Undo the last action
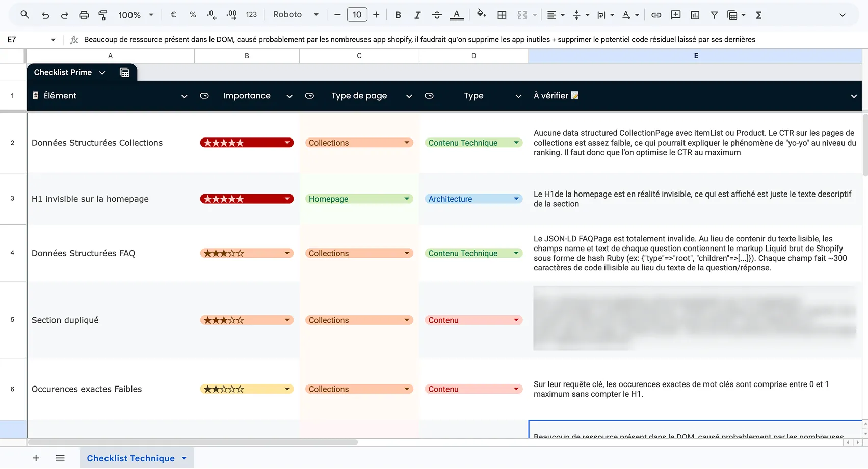The height and width of the screenshot is (469, 868). click(x=45, y=15)
